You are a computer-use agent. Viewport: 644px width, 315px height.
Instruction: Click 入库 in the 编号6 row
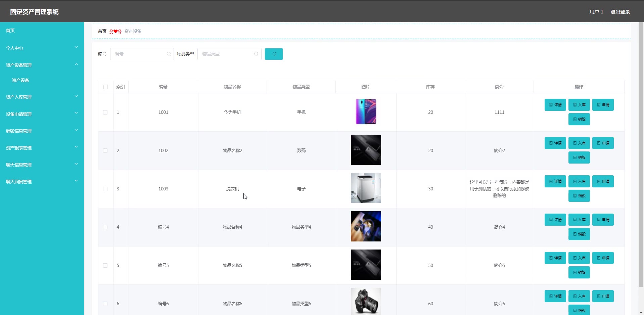(x=579, y=296)
